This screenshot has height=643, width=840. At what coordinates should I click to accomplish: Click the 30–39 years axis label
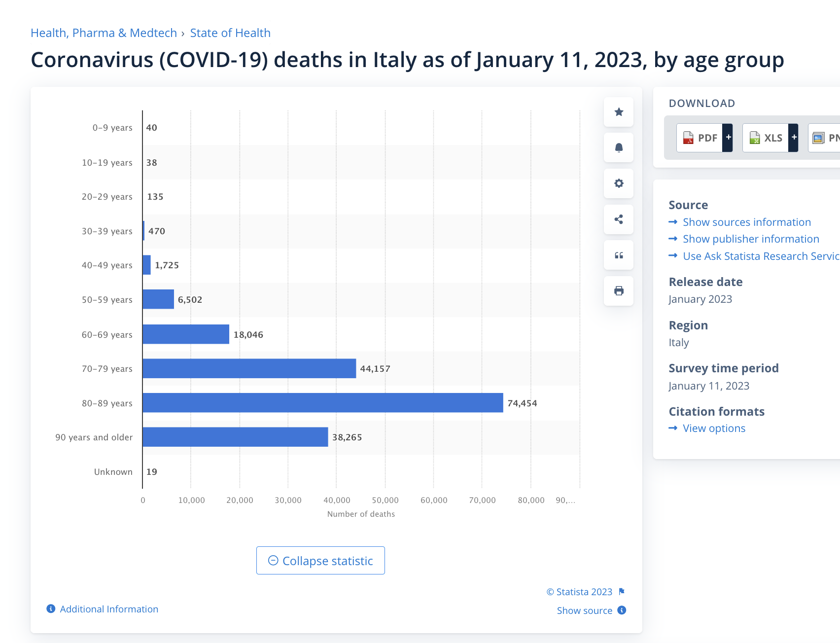click(x=107, y=231)
